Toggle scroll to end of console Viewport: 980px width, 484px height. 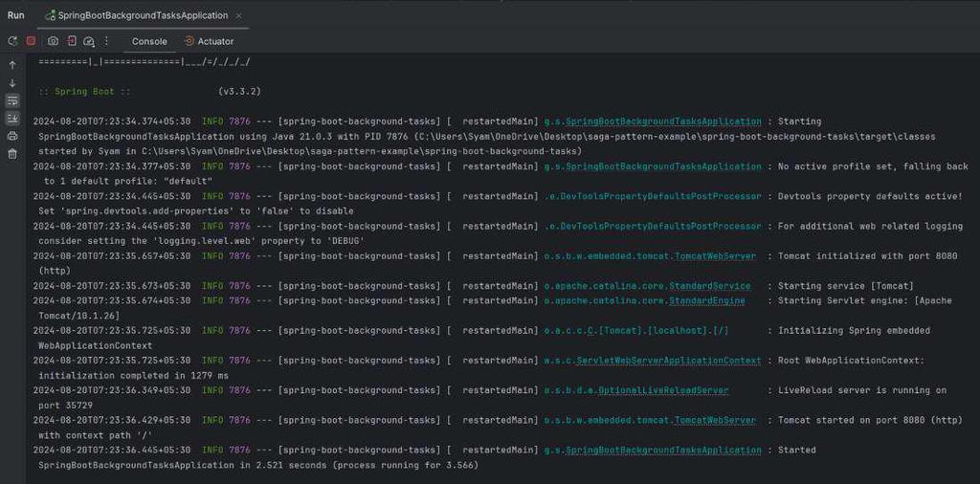(12, 119)
